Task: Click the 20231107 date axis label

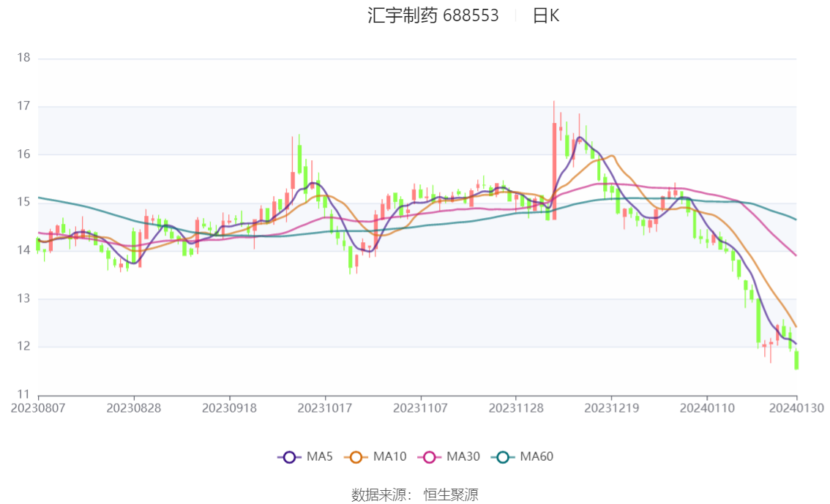Action: [420, 408]
